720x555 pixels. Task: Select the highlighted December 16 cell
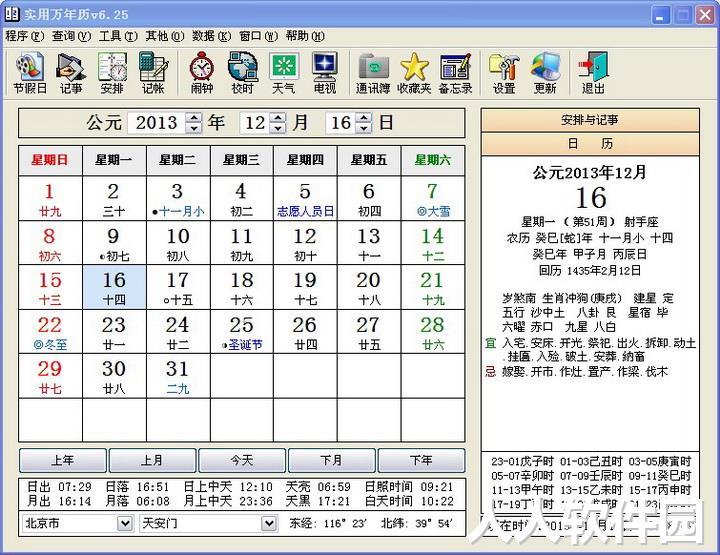pos(114,287)
